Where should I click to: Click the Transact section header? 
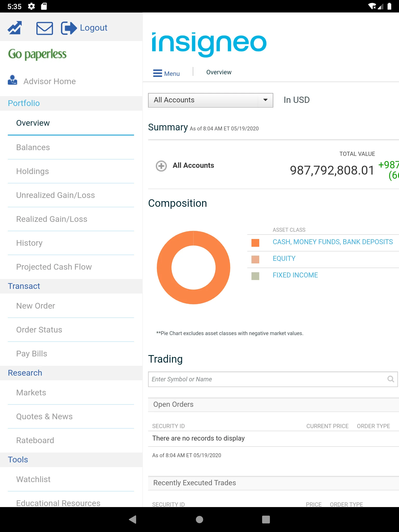[71, 286]
